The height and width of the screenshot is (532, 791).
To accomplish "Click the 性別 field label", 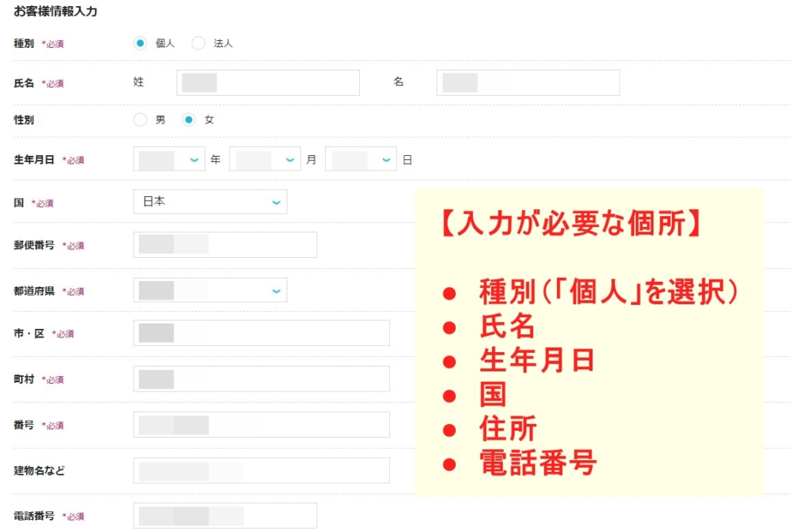I will pyautogui.click(x=24, y=120).
